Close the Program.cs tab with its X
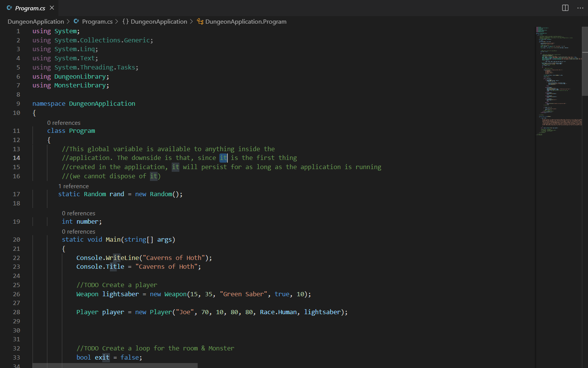The image size is (588, 368). pos(52,8)
